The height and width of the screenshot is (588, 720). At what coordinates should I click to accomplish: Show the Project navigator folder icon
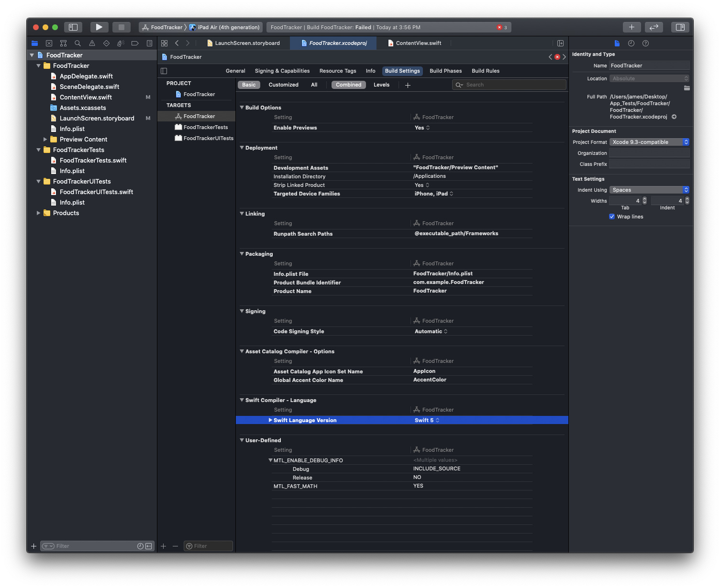34,43
